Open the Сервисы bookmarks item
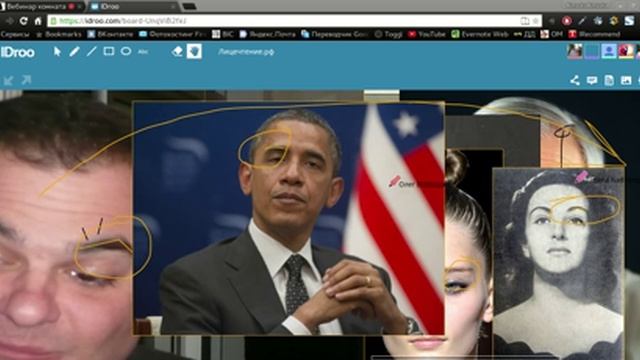The height and width of the screenshot is (360, 640). click(x=15, y=34)
